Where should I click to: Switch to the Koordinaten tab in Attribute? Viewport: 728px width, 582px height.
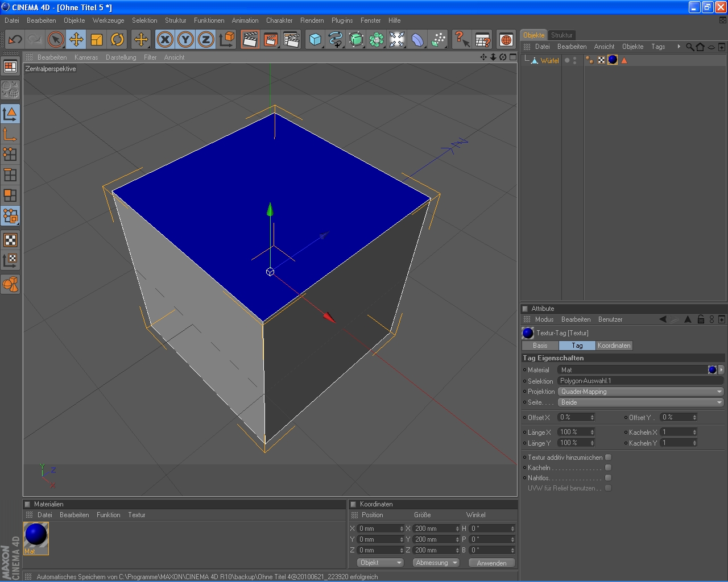pos(614,346)
